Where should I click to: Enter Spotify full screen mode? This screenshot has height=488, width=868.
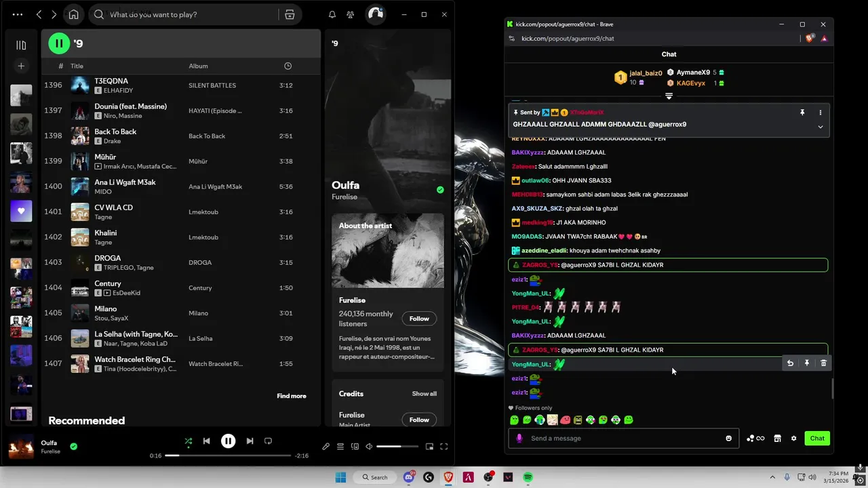pos(444,447)
